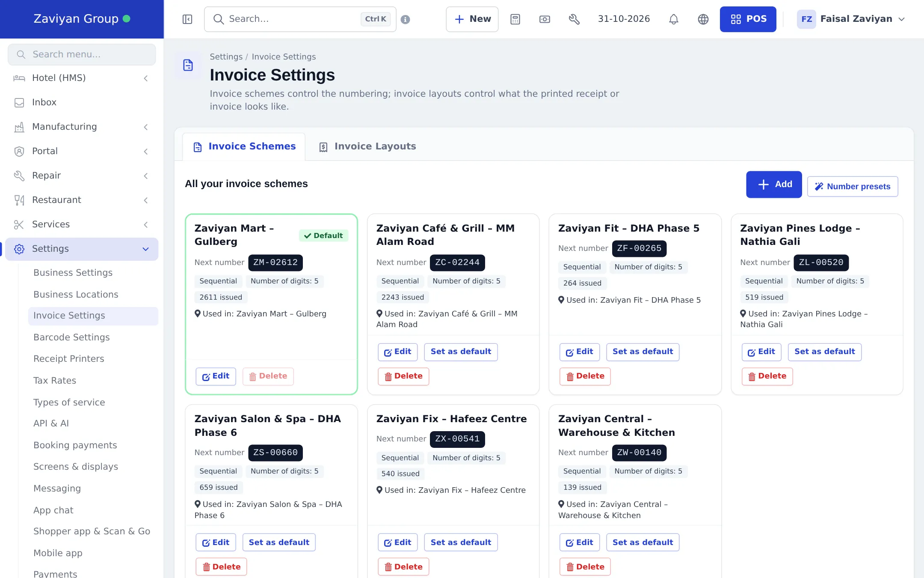Click the New button in top bar
The image size is (924, 578).
pos(472,19)
